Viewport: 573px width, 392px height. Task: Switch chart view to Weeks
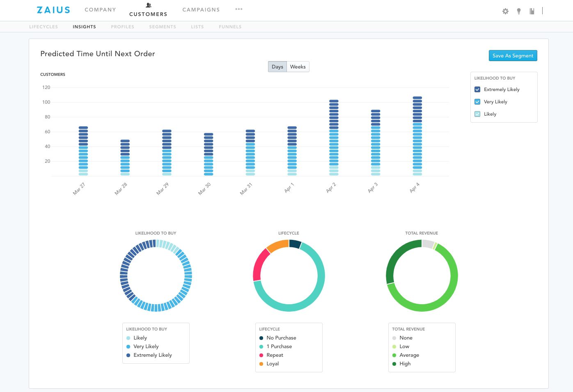(x=298, y=67)
